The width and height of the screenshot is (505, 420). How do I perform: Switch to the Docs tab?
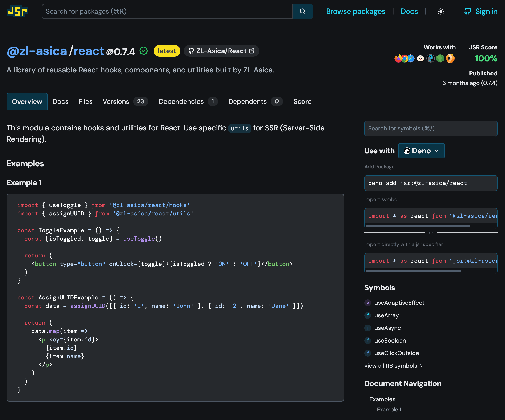(61, 102)
